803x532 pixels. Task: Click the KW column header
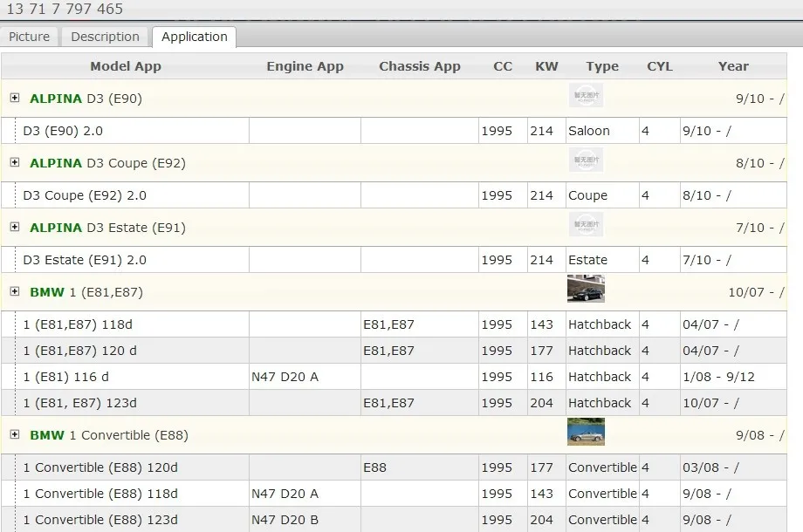coord(547,66)
